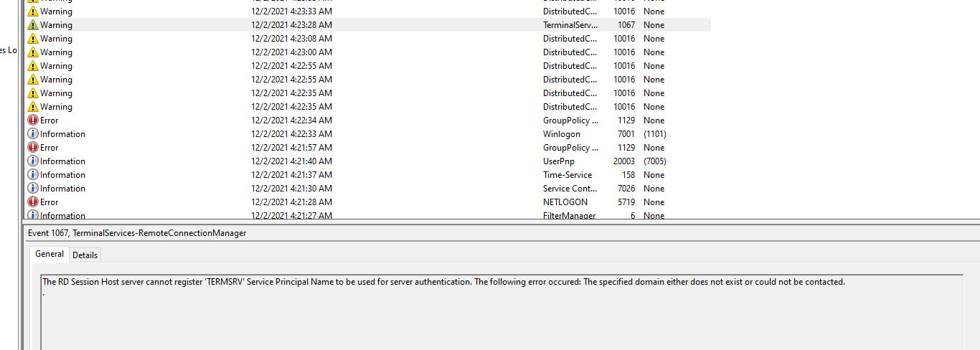The height and width of the screenshot is (350, 980).
Task: Click the information icon of the UserPnp event
Action: 33,161
